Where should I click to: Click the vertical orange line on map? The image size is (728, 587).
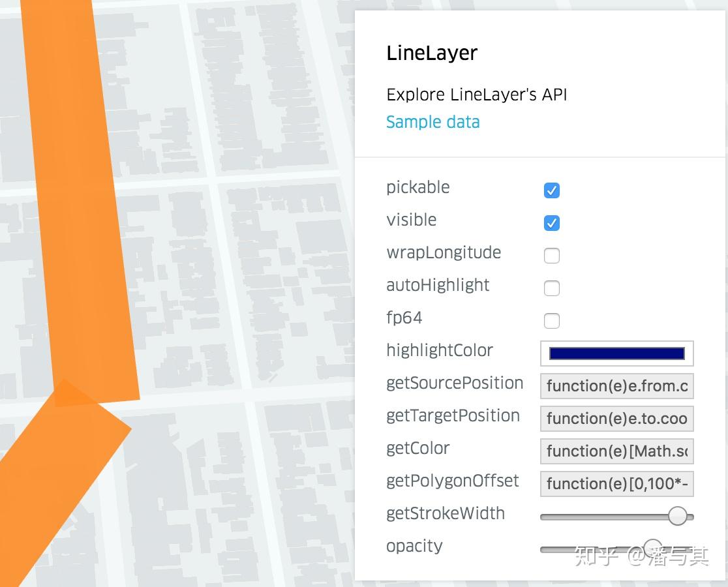click(x=78, y=196)
